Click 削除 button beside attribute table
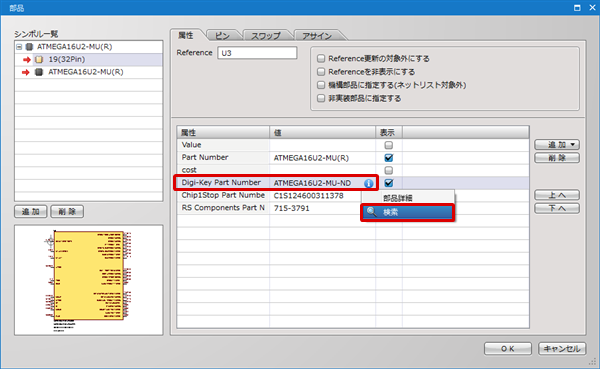The image size is (600, 369). pyautogui.click(x=557, y=157)
